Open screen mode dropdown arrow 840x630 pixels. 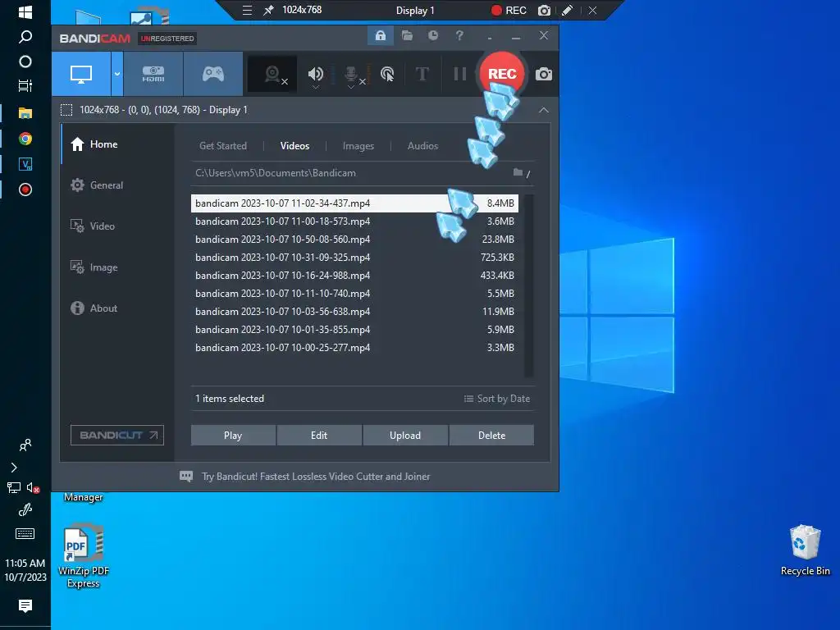click(116, 74)
